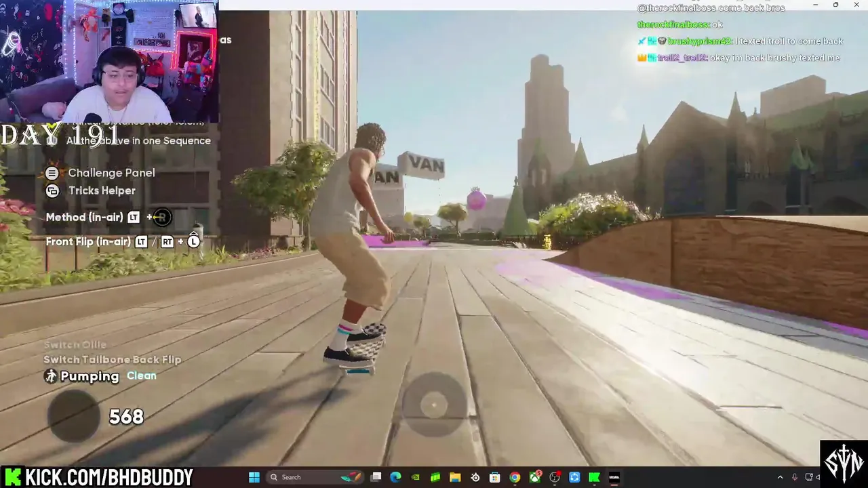
Task: Open the green Kick app in the taskbar
Action: pyautogui.click(x=594, y=477)
